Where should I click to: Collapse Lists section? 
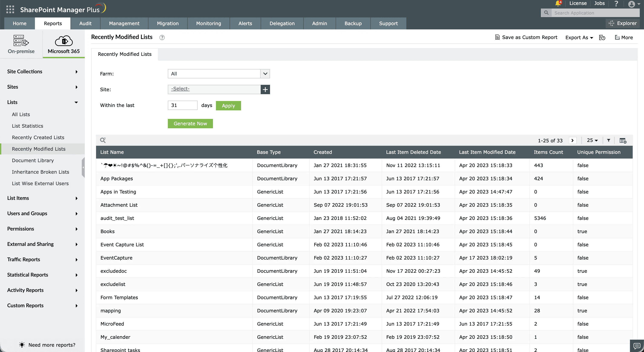click(42, 102)
